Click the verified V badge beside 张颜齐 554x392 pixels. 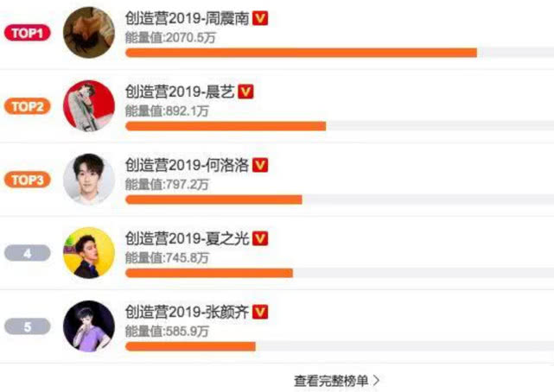pos(260,312)
